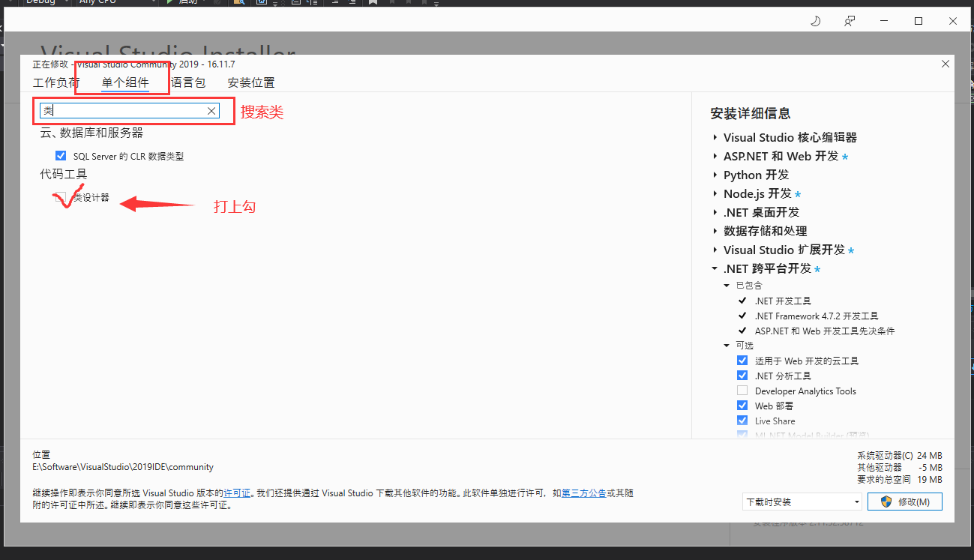Viewport: 974px width, 560px height.
Task: Click the install path E:\Software\VisualStudio\2019IDE\community
Action: [123, 467]
